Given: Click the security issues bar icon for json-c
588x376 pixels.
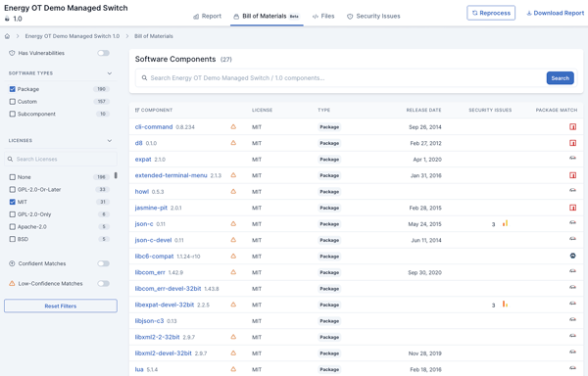Looking at the screenshot, I should tap(505, 223).
